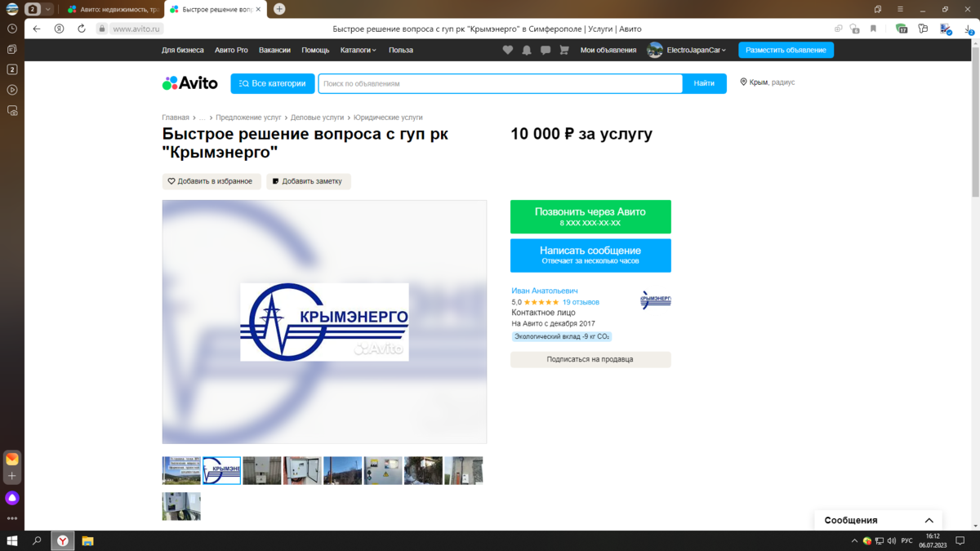Open the ad blocker extension with badge 17
The width and height of the screenshot is (980, 551).
[x=902, y=29]
